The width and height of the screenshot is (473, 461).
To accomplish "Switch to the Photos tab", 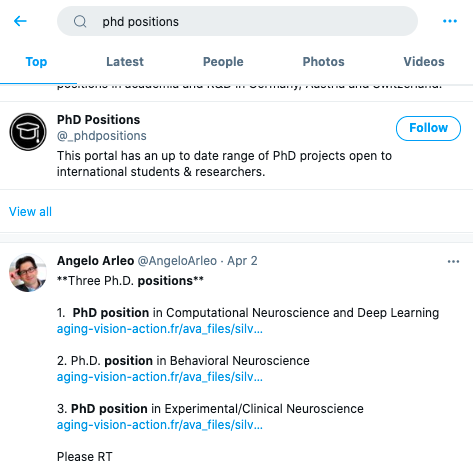I will 323,62.
